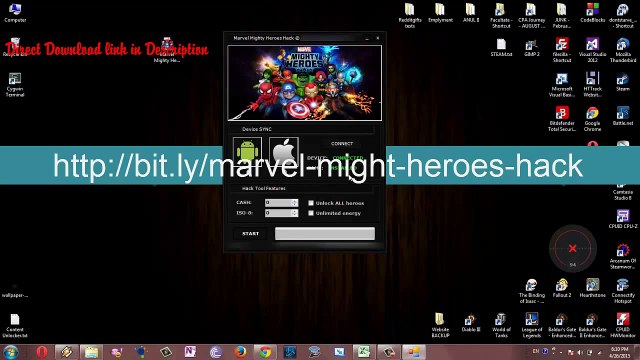Open the Battle.net shortcut
Screen dimensions: 640x360
(x=623, y=116)
